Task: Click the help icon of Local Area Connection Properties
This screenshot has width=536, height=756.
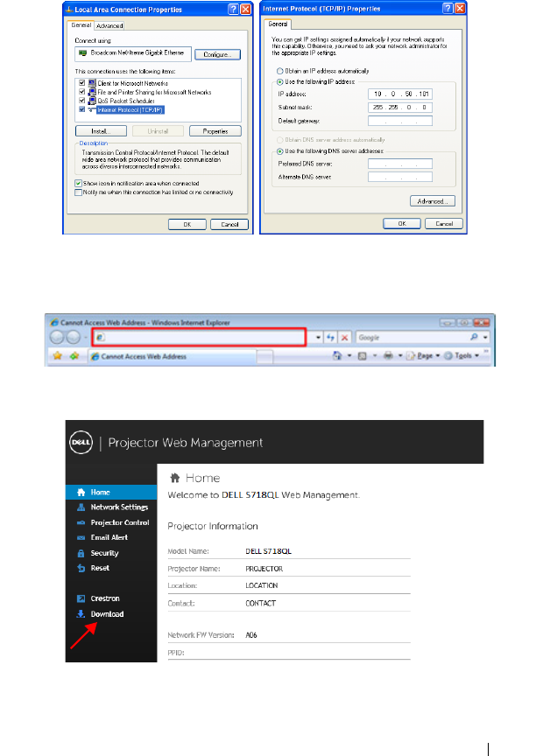Action: [x=233, y=9]
